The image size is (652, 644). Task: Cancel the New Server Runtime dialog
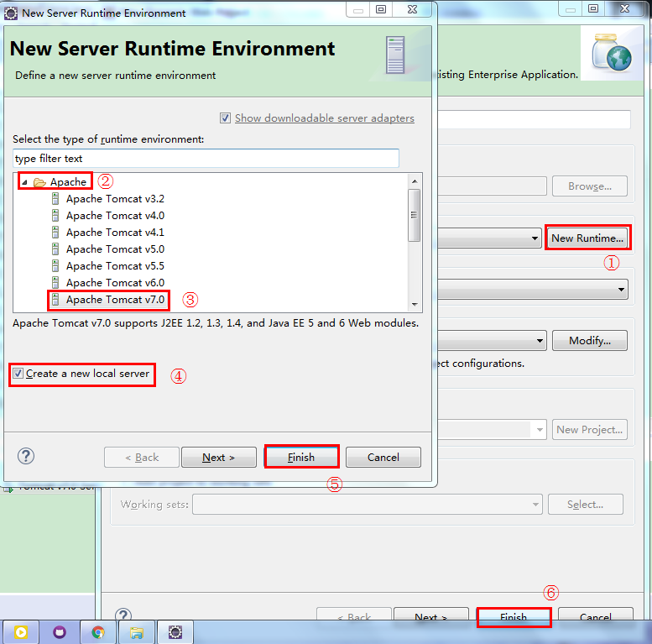click(383, 458)
